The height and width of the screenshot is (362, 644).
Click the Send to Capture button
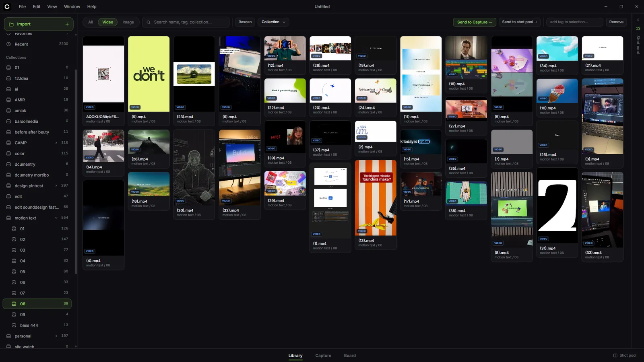(x=475, y=22)
